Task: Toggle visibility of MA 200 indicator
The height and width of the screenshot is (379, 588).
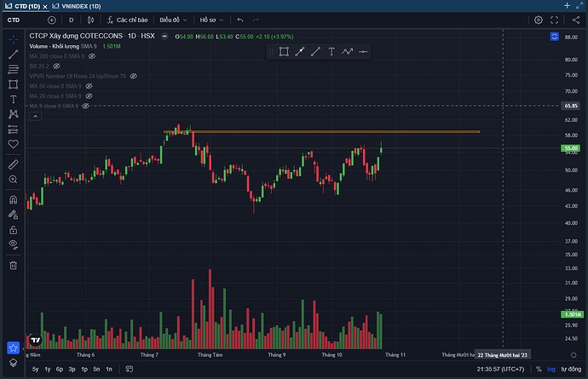Action: (x=92, y=56)
